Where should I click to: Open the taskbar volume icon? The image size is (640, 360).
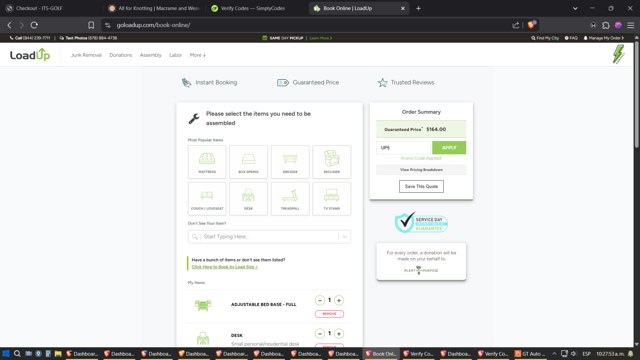573,353
